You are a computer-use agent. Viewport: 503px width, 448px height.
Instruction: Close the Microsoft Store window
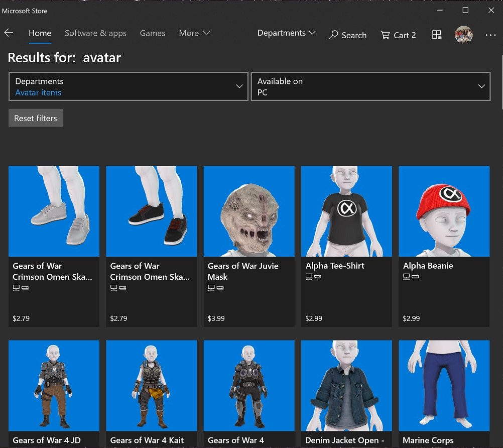click(491, 10)
